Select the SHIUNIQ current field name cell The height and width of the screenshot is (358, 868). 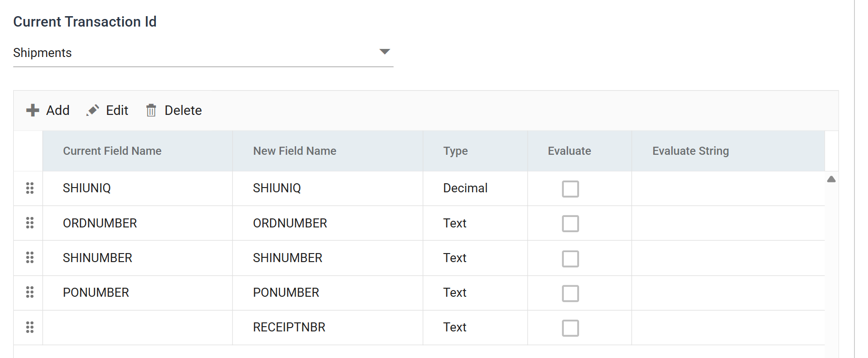click(138, 188)
